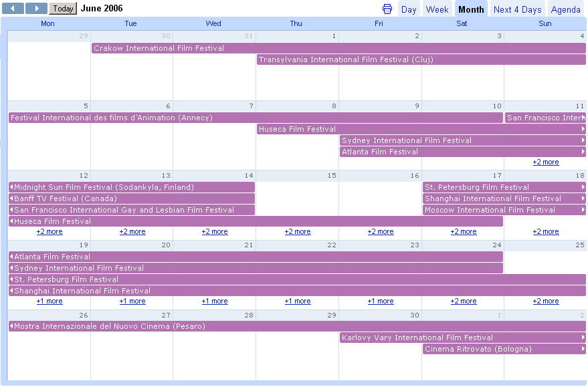This screenshot has height=387, width=588.
Task: Show +2 more events on June 17
Action: pyautogui.click(x=464, y=231)
